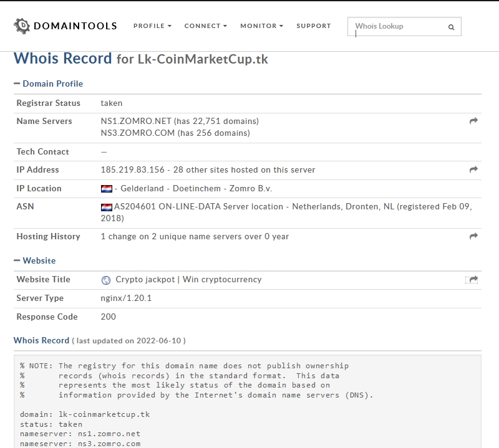Click the IP address 185.219.83.156
The height and width of the screenshot is (448, 499).
[132, 169]
